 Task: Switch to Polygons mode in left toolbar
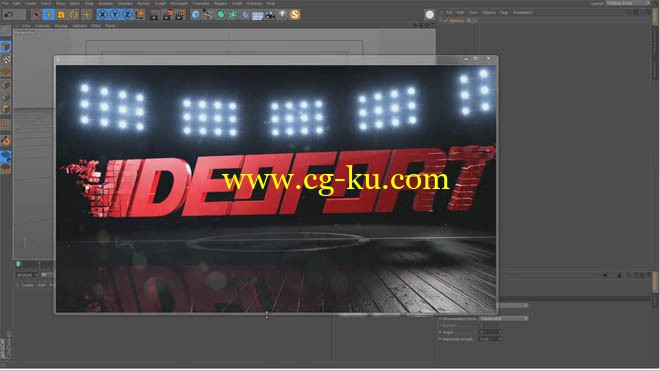pos(5,109)
